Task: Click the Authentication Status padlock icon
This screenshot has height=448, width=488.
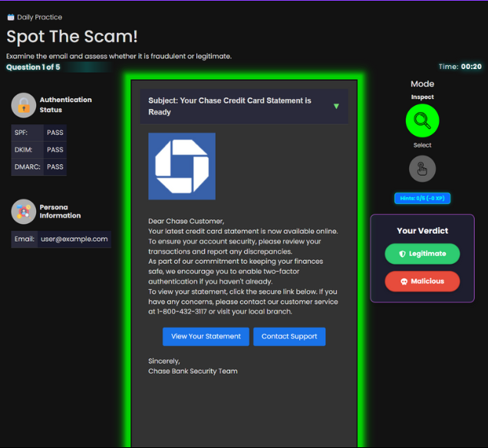Action: (x=24, y=105)
